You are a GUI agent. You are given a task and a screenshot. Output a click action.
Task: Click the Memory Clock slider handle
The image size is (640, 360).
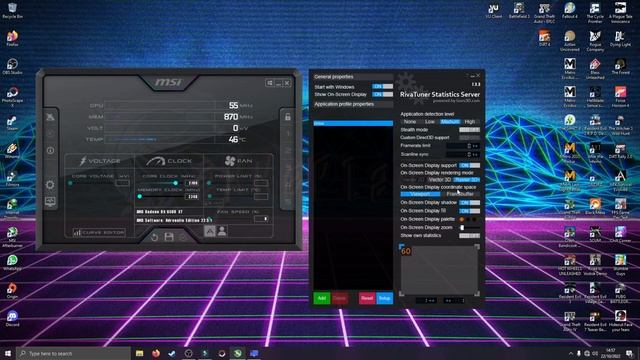[140, 197]
